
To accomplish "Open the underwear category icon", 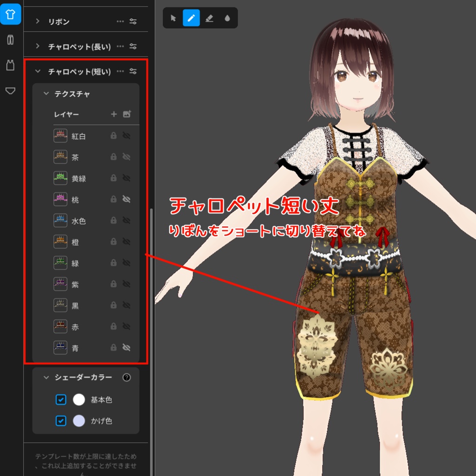I will pos(10,91).
